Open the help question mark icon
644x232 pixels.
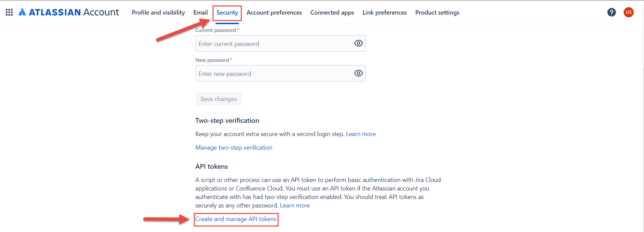tap(612, 12)
